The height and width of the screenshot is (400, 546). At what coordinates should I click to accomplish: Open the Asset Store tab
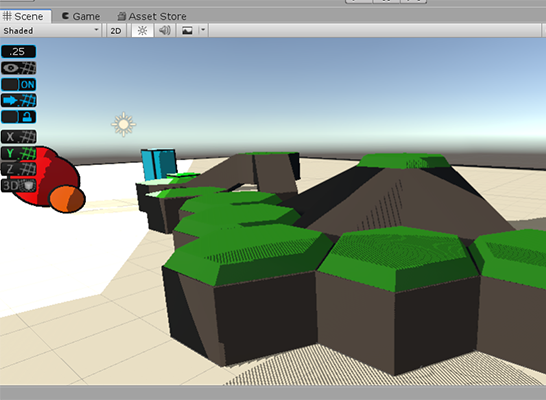152,16
